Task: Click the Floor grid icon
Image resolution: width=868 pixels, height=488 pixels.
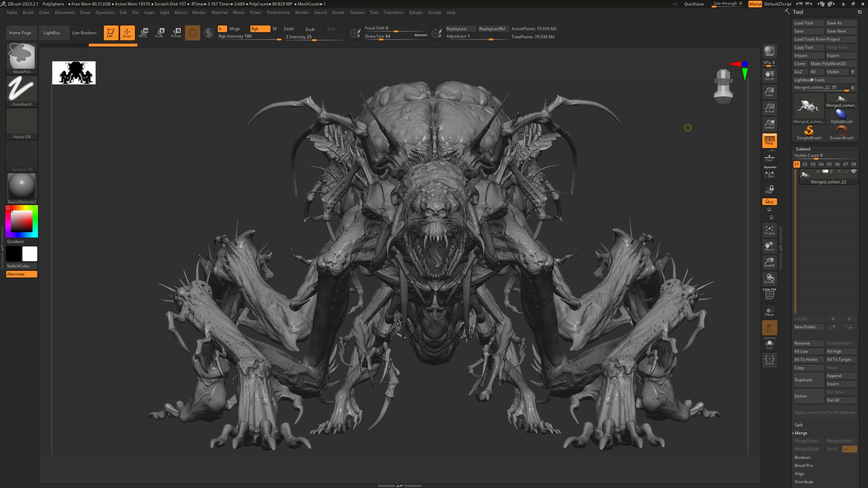Action: (x=769, y=157)
